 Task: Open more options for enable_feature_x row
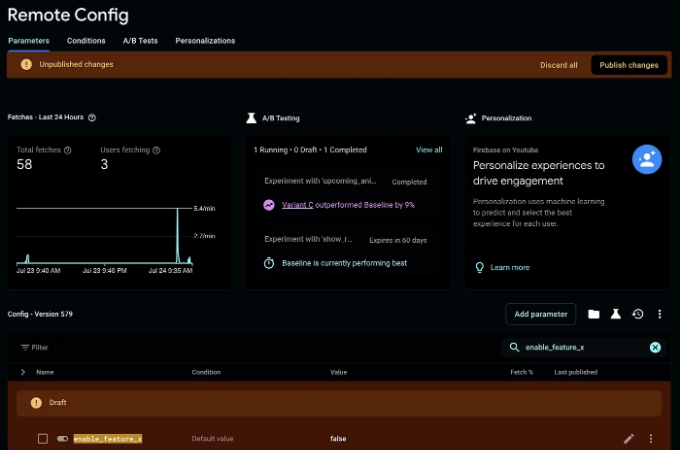651,439
